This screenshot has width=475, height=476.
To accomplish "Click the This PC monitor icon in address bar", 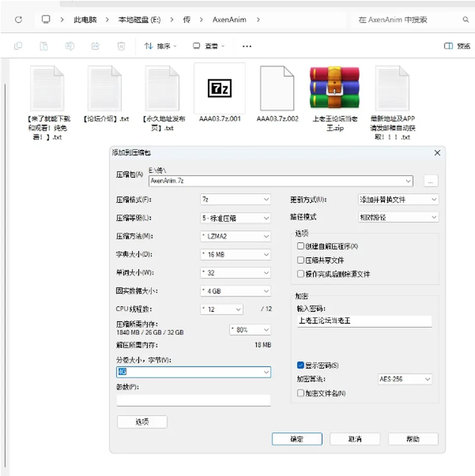I will [46, 19].
